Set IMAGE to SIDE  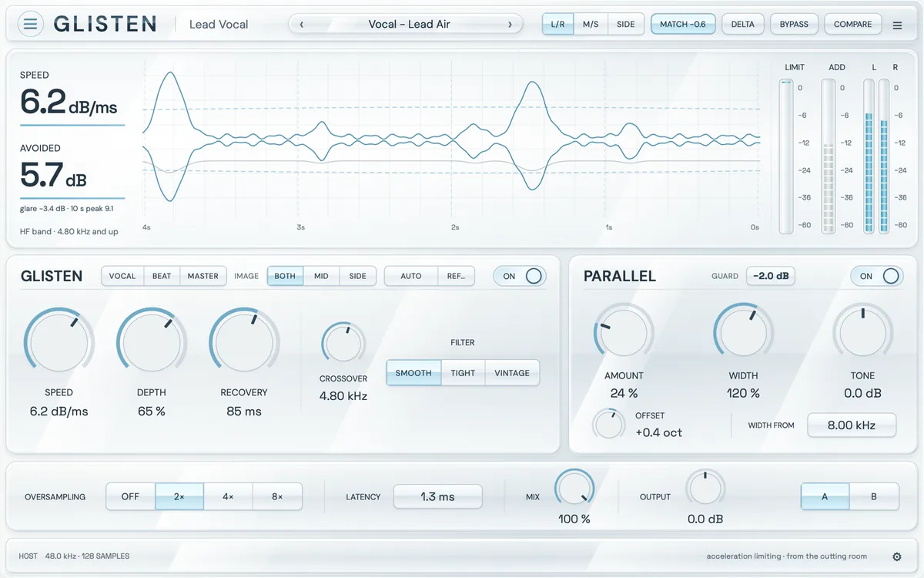(x=358, y=276)
